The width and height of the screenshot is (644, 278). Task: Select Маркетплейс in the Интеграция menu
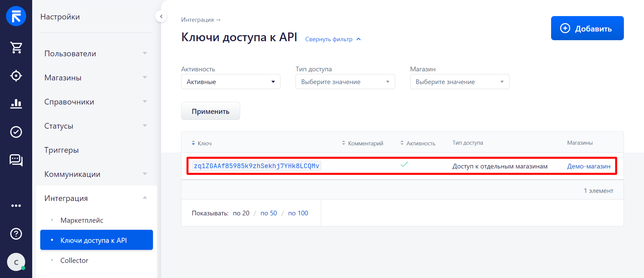(x=82, y=220)
